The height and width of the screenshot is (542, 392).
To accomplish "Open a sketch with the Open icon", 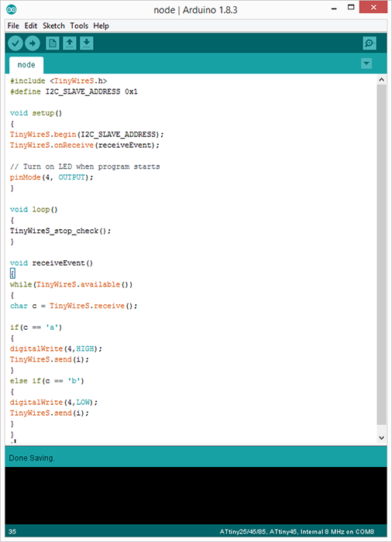I will click(x=70, y=43).
